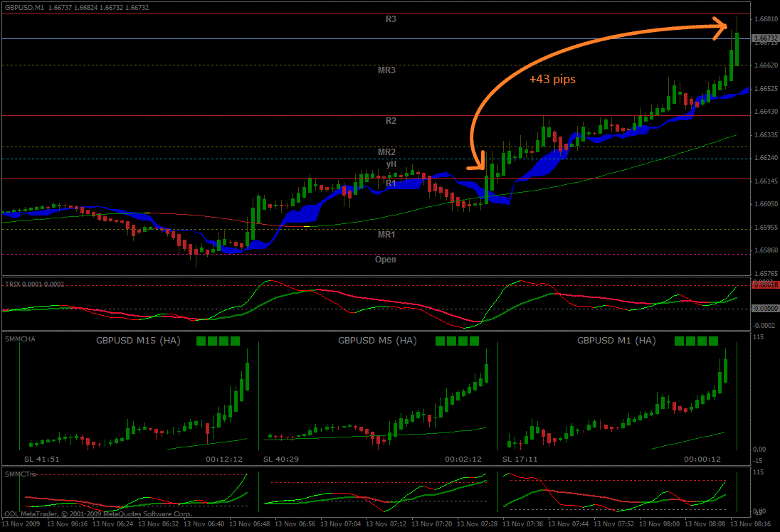
Task: Click the current price tag 1.66732
Action: [x=765, y=38]
